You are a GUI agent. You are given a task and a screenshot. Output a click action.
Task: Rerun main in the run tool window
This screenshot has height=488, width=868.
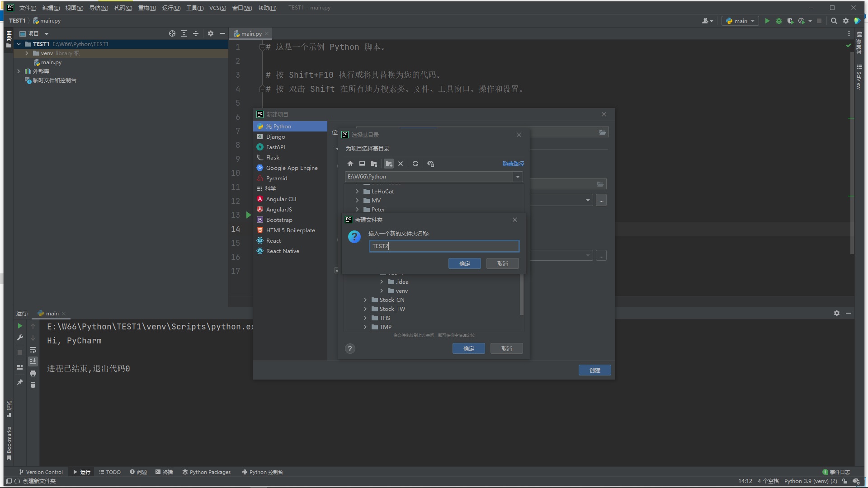[x=20, y=326]
